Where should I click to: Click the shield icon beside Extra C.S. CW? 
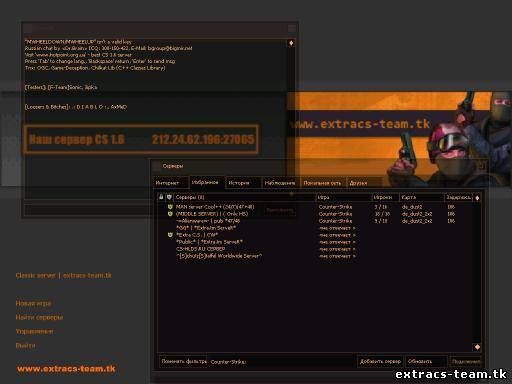(x=170, y=235)
